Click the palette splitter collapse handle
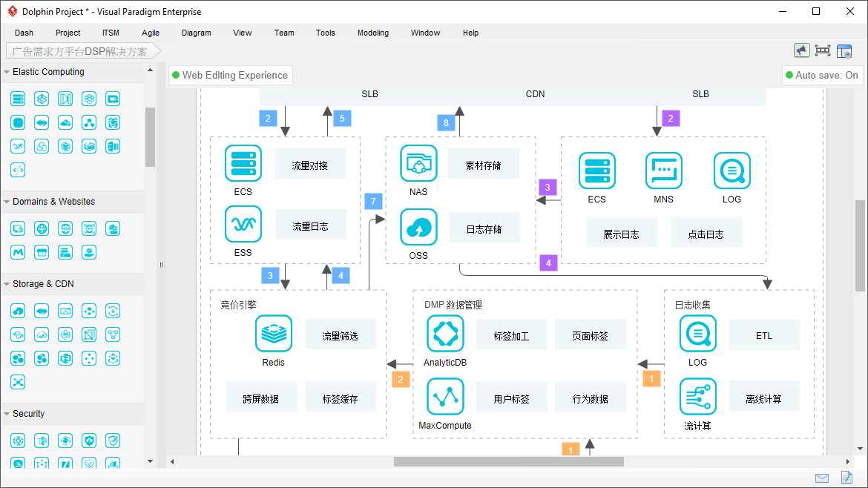 (x=161, y=265)
